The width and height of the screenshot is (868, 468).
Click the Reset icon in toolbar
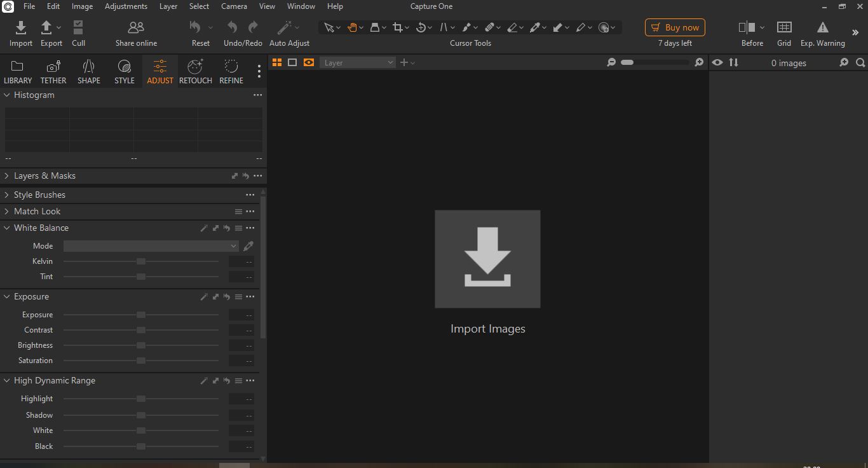pyautogui.click(x=196, y=28)
